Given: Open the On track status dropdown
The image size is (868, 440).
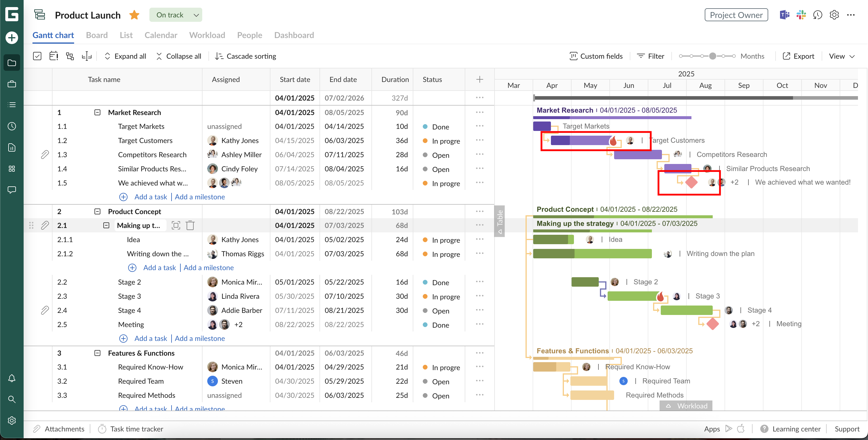Looking at the screenshot, I should (x=176, y=15).
